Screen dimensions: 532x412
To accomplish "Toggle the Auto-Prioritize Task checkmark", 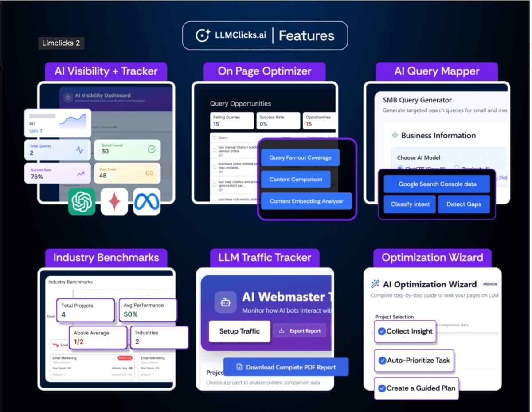I will click(381, 360).
